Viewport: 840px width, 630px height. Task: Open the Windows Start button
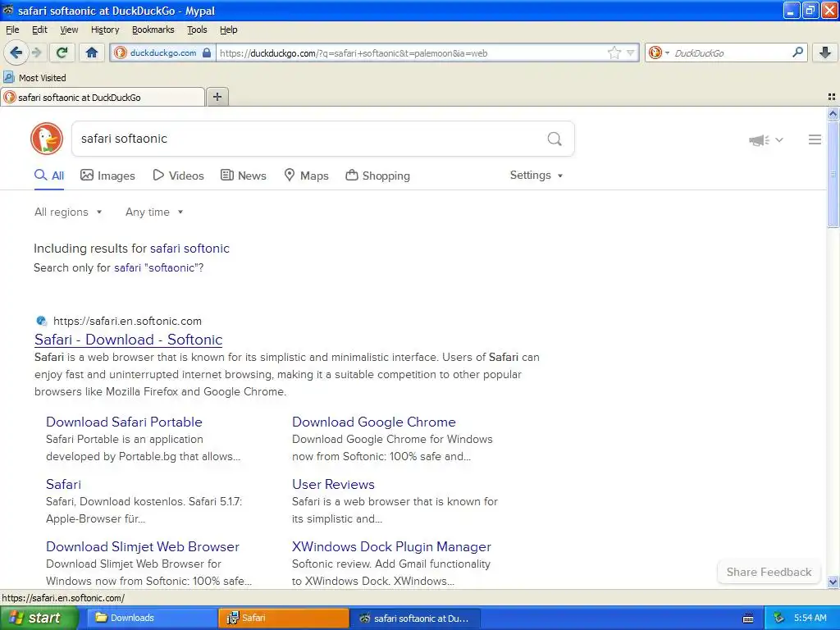(x=39, y=618)
